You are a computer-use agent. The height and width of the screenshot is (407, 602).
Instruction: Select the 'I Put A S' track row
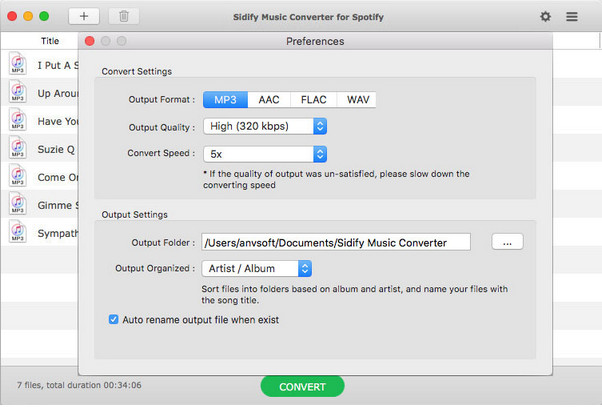click(x=39, y=64)
